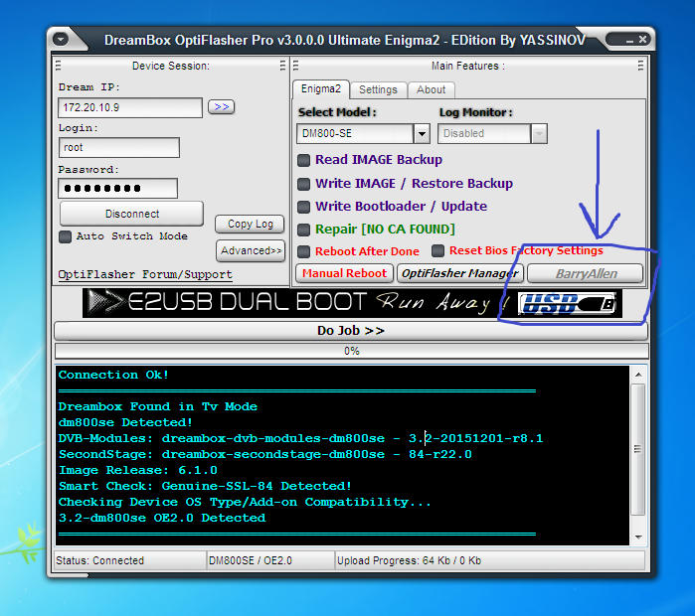695x616 pixels.
Task: Expand Advanced>> options
Action: [x=251, y=250]
